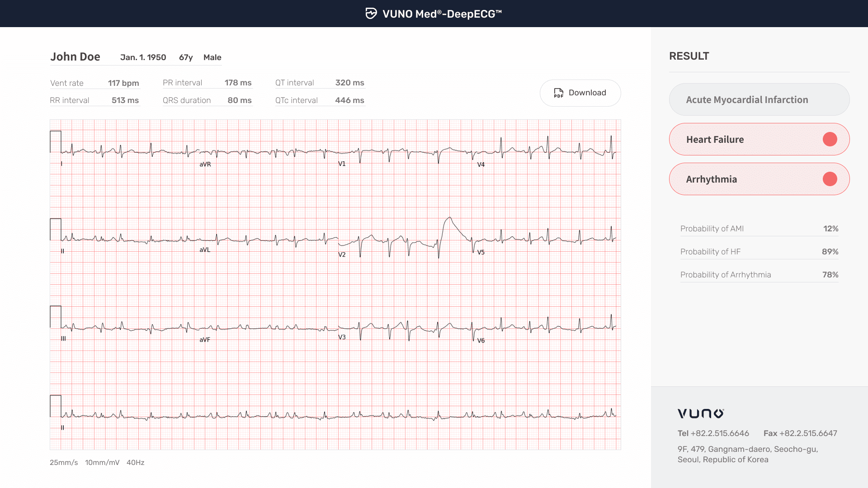The image size is (868, 488).
Task: Click the red indicator dot on Heart Failure
Action: (830, 139)
